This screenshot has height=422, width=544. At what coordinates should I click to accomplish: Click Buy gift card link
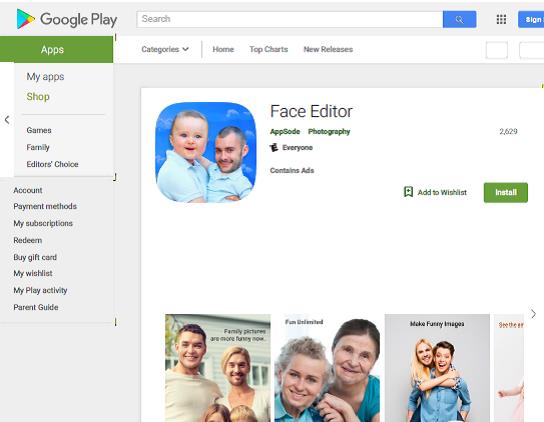click(x=35, y=257)
